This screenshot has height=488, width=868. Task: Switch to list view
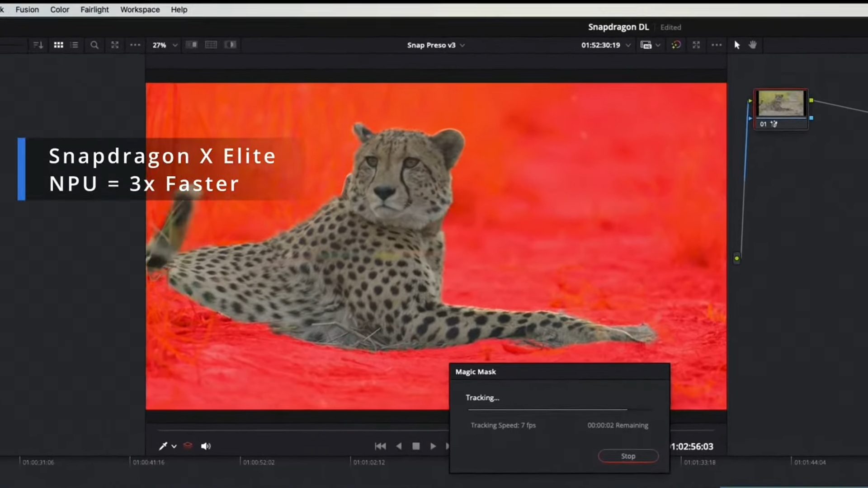(x=75, y=45)
